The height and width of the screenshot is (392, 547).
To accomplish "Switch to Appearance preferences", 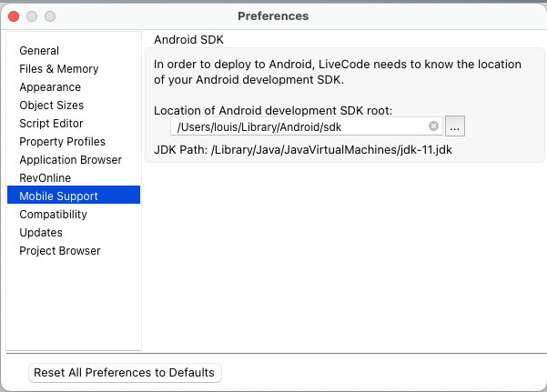I will 50,87.
